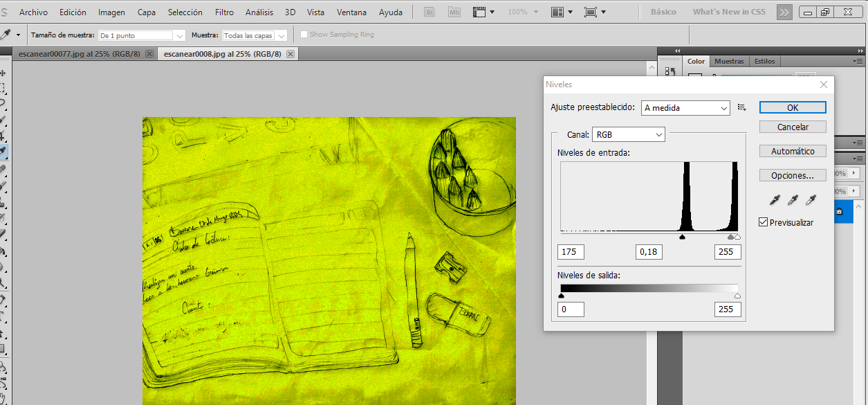Click the Automático button

pyautogui.click(x=793, y=151)
